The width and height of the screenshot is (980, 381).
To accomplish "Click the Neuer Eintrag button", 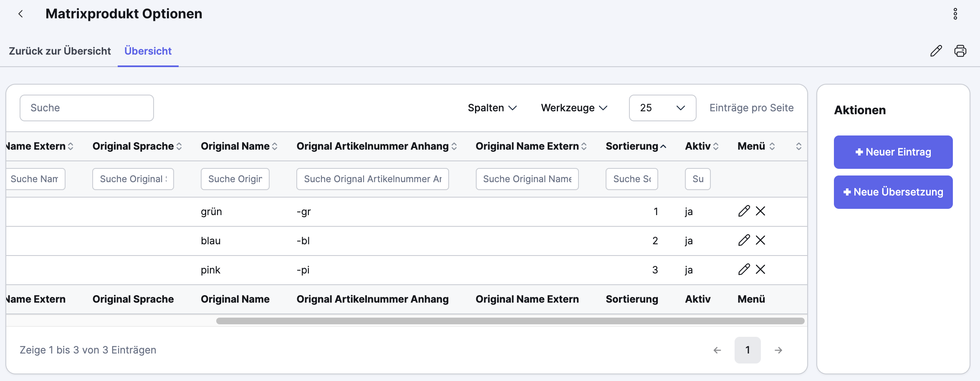I will pos(893,152).
